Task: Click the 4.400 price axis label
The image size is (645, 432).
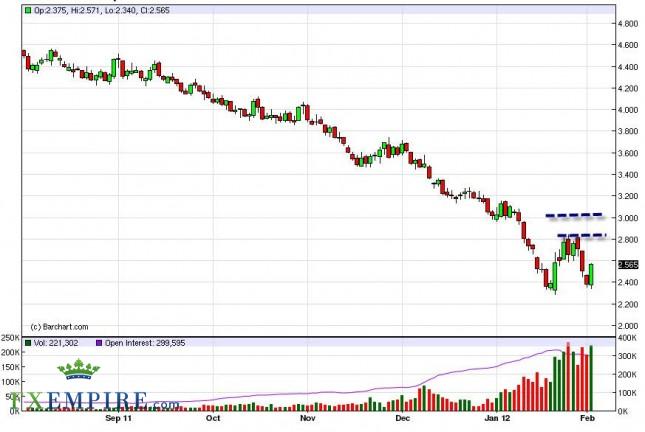Action: [628, 67]
